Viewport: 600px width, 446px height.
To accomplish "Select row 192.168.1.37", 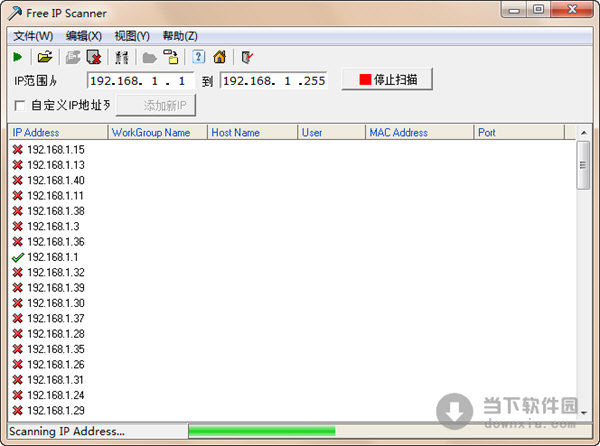I will pos(56,318).
